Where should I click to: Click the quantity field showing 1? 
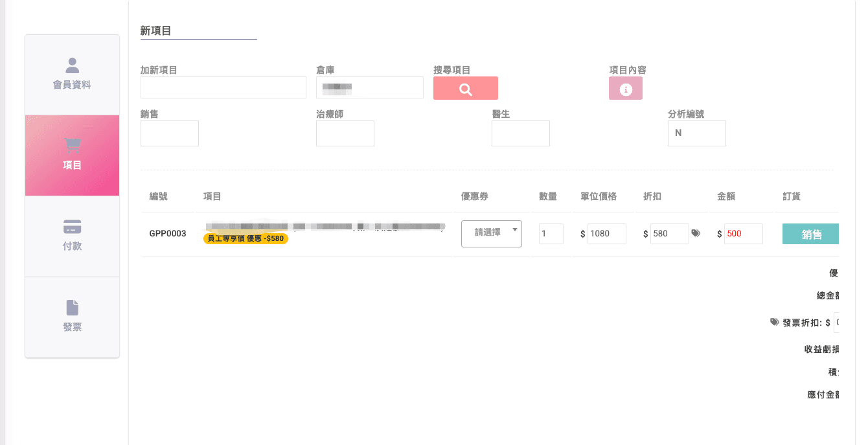pos(551,234)
